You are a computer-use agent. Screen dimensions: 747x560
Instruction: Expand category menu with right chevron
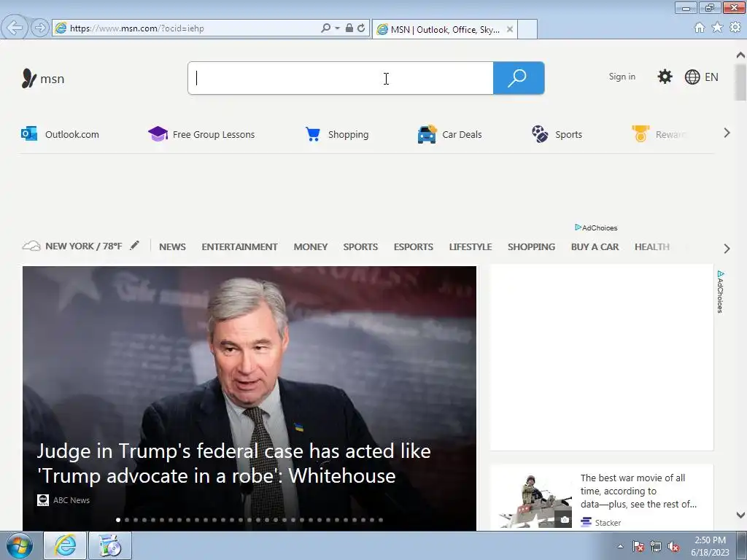[x=727, y=248]
